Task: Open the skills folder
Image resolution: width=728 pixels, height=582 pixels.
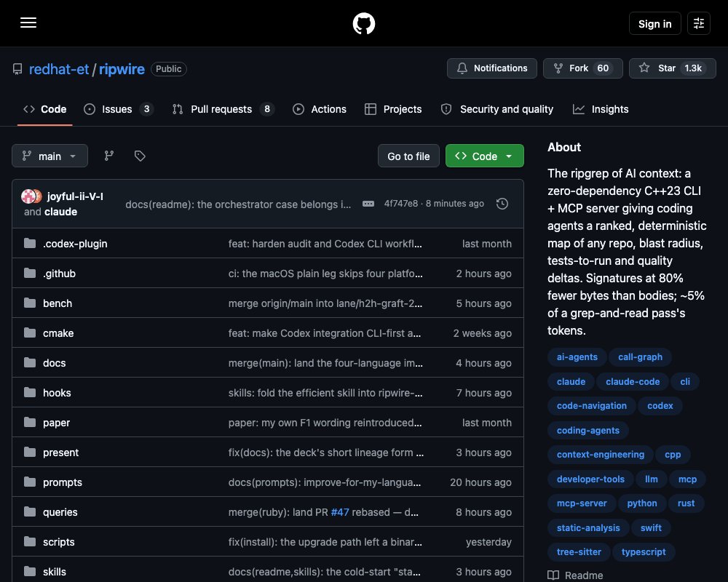Action: pyautogui.click(x=55, y=572)
